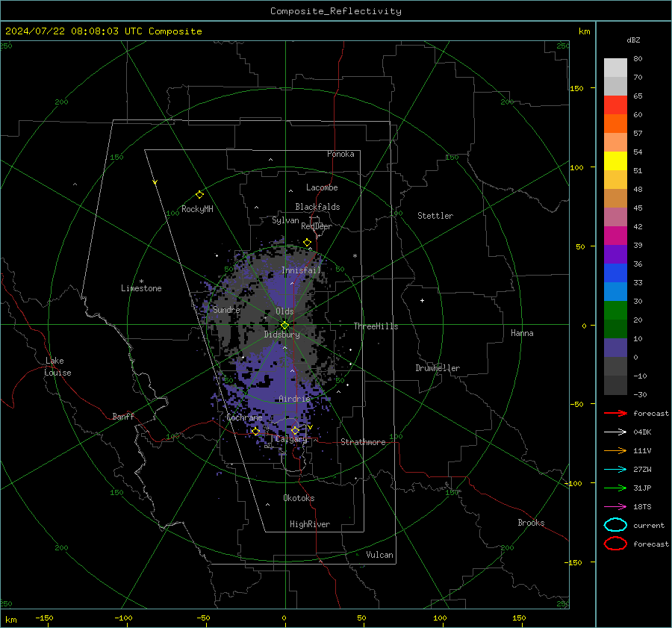672x628 pixels.
Task: Click the magenta 18TS arrow in legend
Action: (x=615, y=507)
